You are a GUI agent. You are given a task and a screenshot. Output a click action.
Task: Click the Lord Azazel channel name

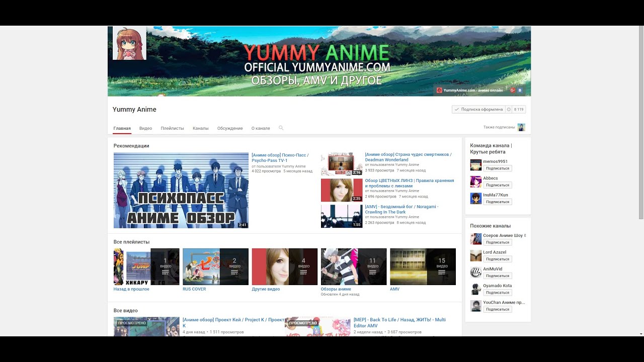495,252
